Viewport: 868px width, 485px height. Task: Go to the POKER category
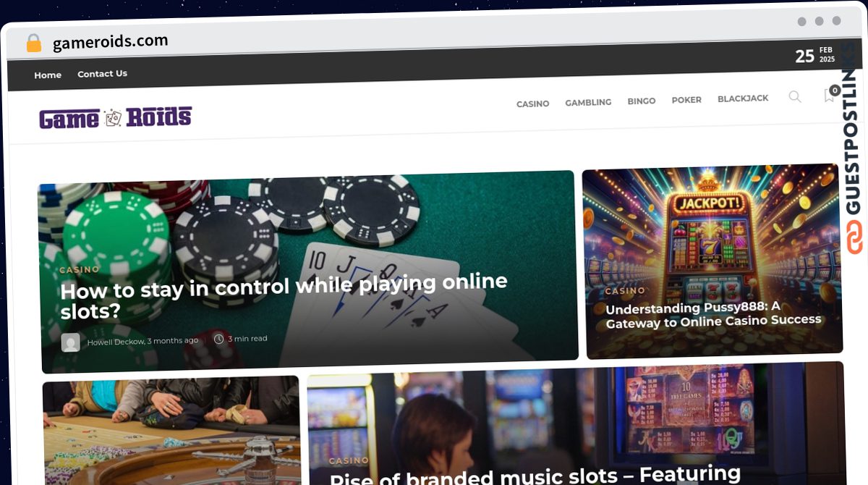(686, 100)
